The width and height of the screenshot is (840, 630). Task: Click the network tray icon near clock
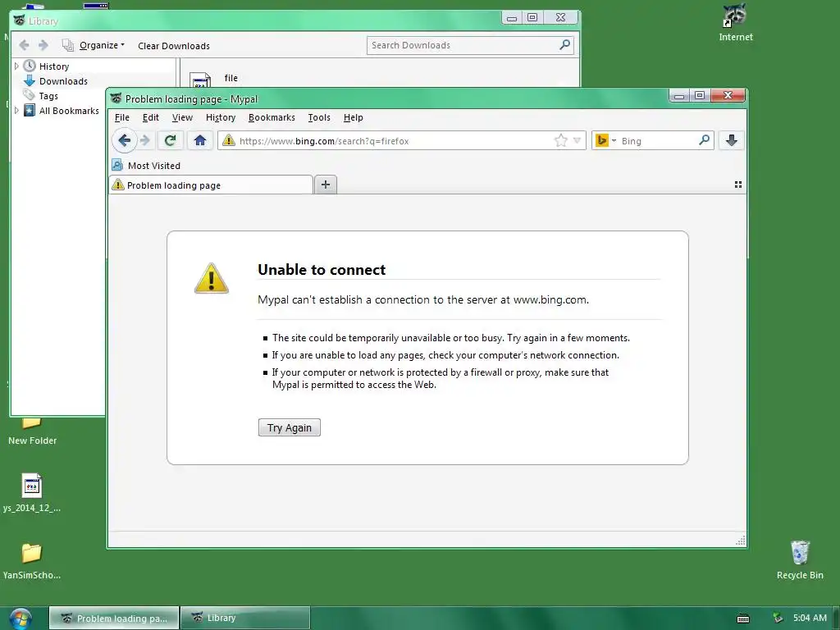[778, 619]
